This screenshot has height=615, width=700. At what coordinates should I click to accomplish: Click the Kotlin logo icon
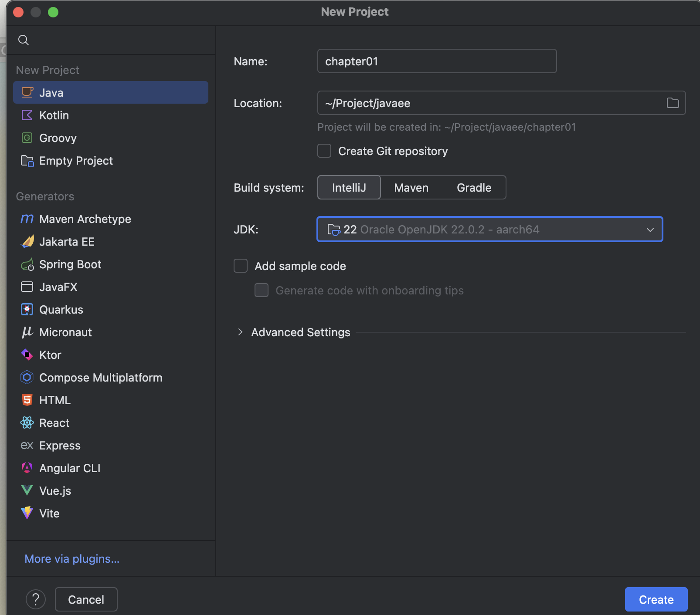[27, 115]
